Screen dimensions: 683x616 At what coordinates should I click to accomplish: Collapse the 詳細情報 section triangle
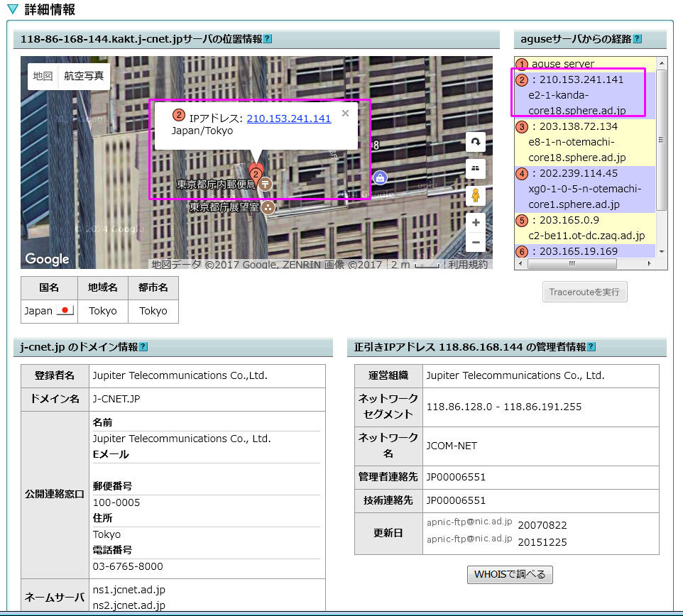13,9
